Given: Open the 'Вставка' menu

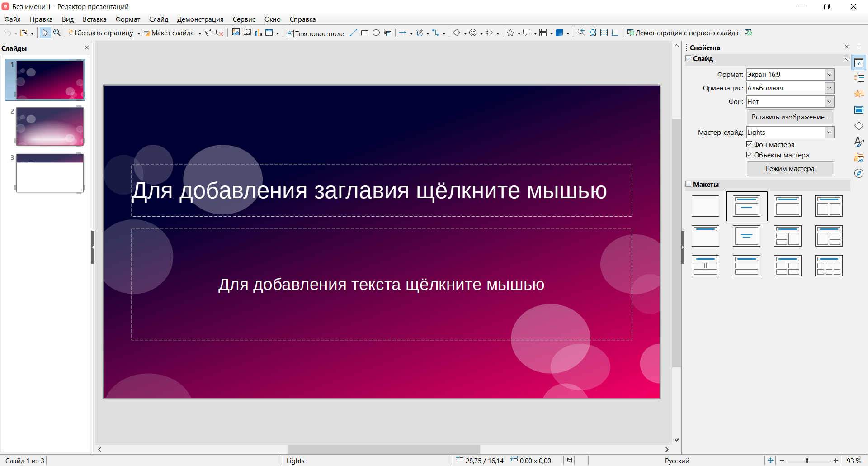Looking at the screenshot, I should (94, 19).
